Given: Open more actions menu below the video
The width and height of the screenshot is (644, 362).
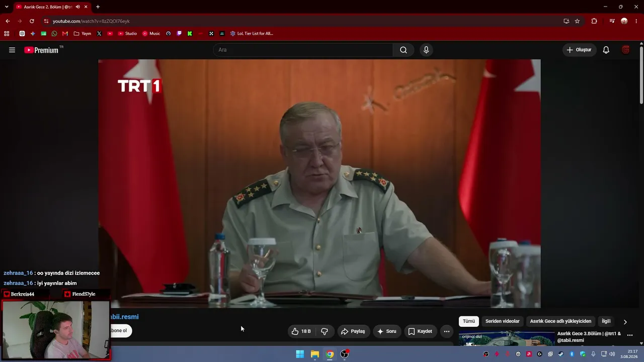Looking at the screenshot, I should coord(446,331).
